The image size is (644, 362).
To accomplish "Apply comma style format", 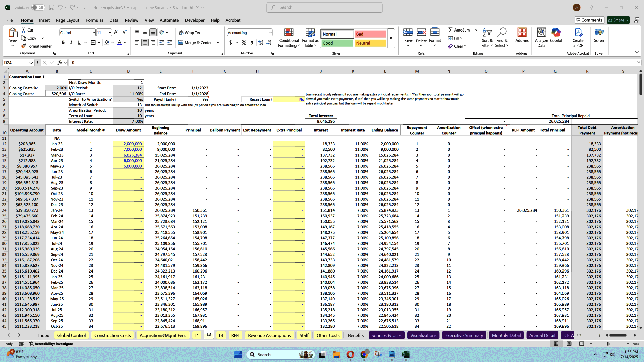I will tap(252, 43).
